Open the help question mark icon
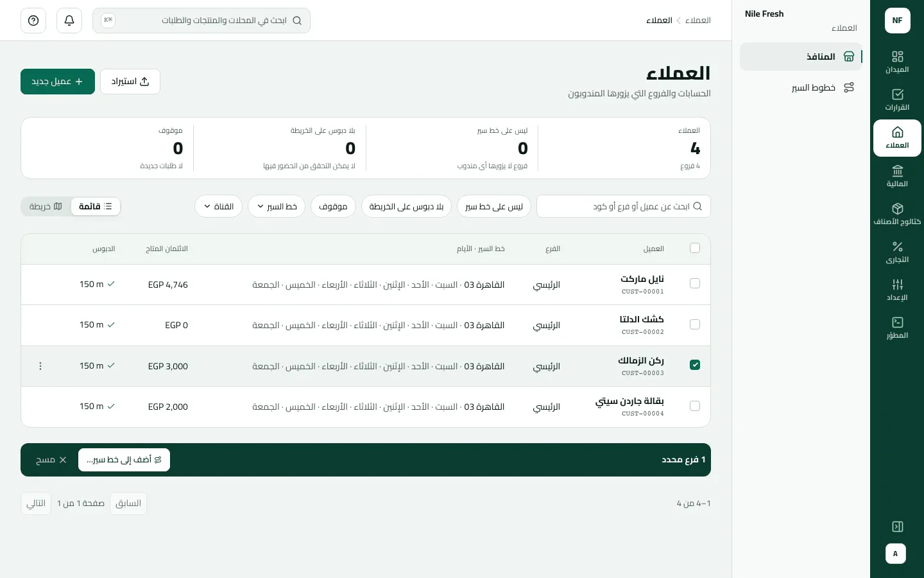This screenshot has width=924, height=578. [x=33, y=21]
